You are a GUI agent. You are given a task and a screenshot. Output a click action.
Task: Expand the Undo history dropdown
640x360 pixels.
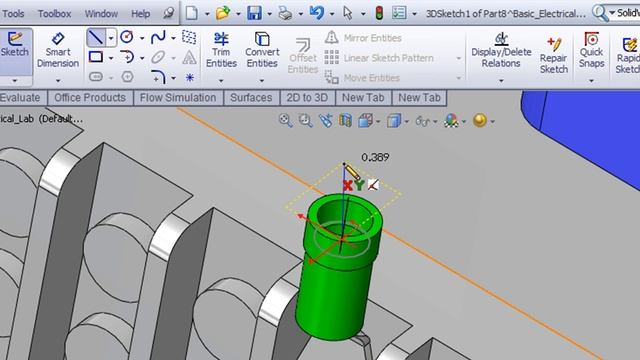[332, 14]
